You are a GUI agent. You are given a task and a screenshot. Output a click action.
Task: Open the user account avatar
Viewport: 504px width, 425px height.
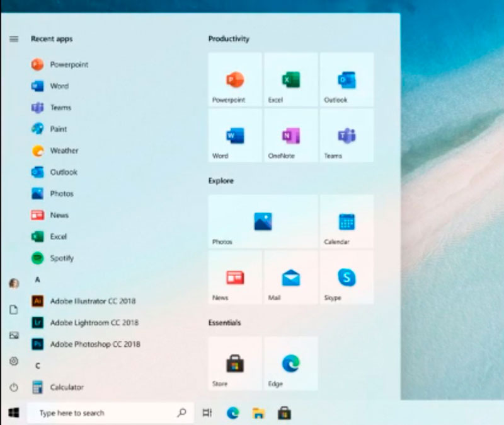14,284
